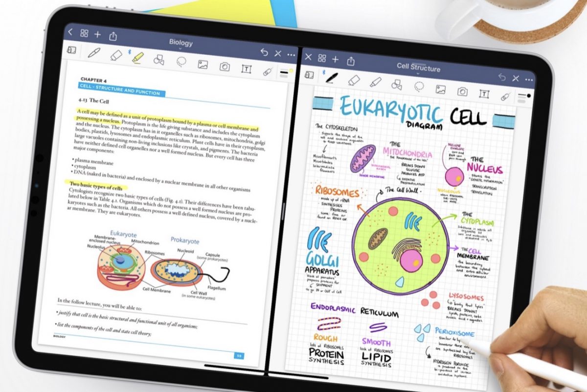Screen dimensions: 587x392
Task: Select the Eraser tool in Biology pane
Action: point(116,55)
